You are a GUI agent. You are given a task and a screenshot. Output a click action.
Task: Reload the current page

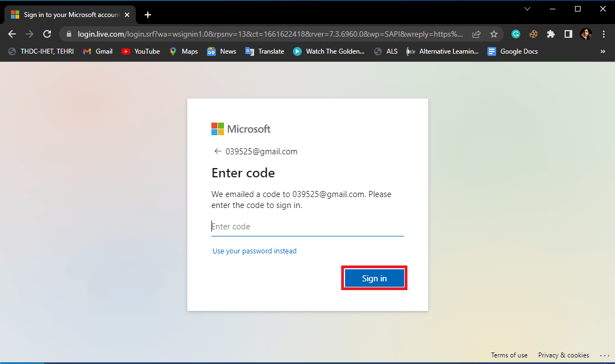(47, 34)
